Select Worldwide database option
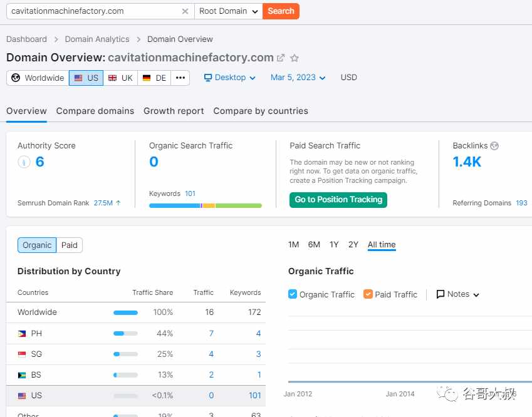Viewport: 532px width, 417px height. [x=38, y=78]
